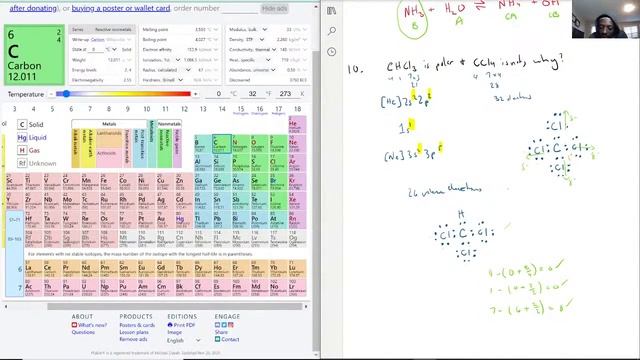Click the What's new icon under About
This screenshot has height=360, width=640.
[74, 325]
